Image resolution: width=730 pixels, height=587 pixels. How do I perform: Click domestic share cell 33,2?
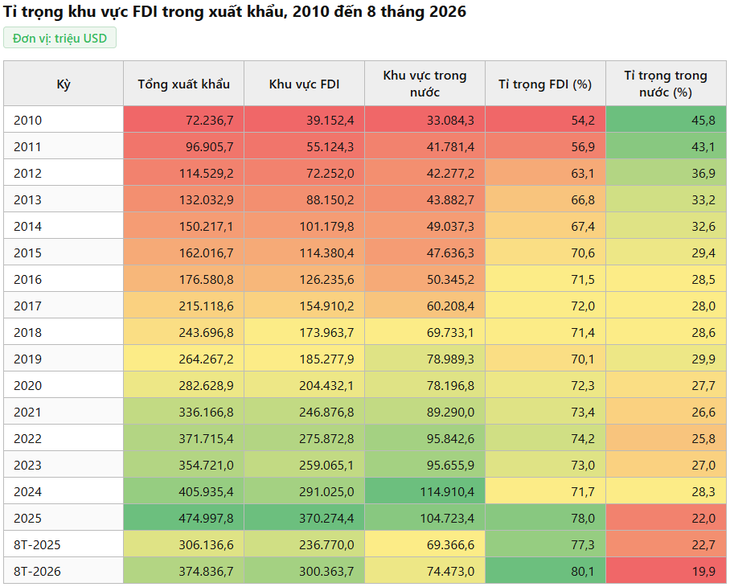click(x=666, y=200)
